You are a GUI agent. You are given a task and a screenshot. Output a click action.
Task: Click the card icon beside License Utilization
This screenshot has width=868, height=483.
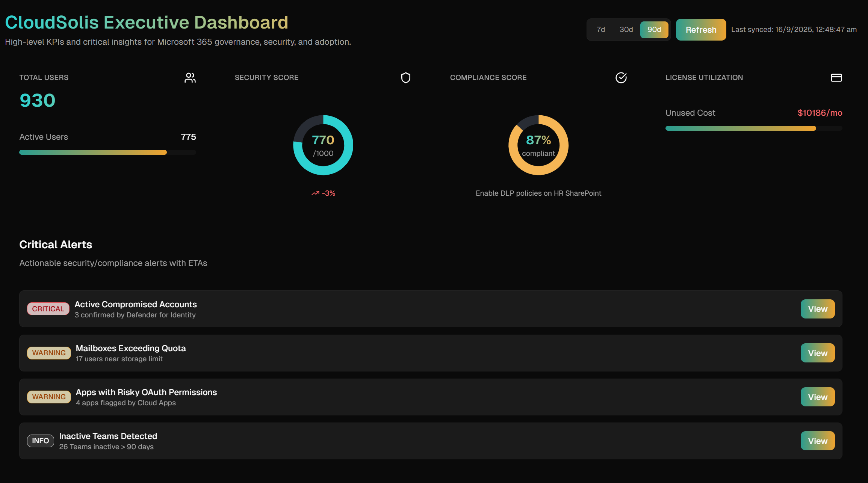tap(836, 78)
